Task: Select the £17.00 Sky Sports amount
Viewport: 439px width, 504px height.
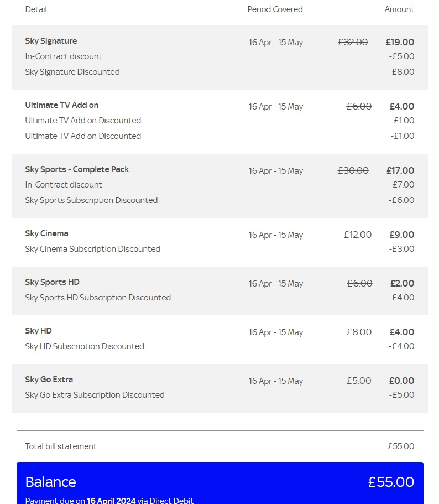Action: [x=400, y=170]
